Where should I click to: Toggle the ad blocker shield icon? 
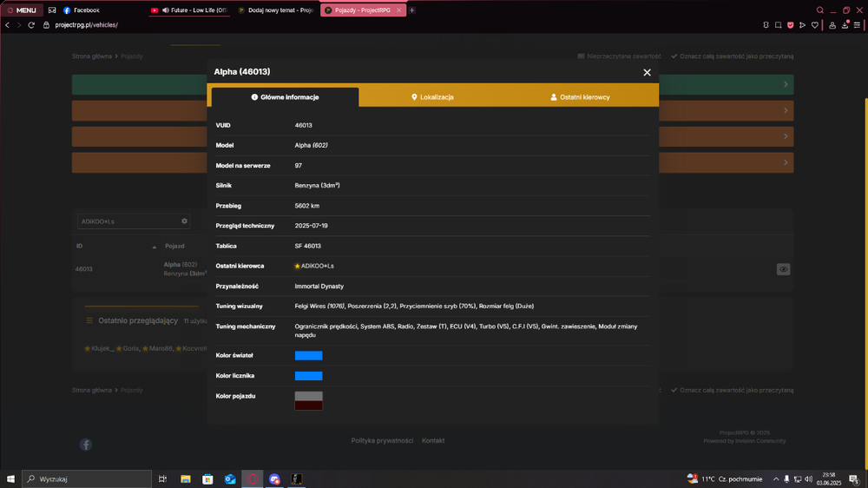(x=791, y=25)
